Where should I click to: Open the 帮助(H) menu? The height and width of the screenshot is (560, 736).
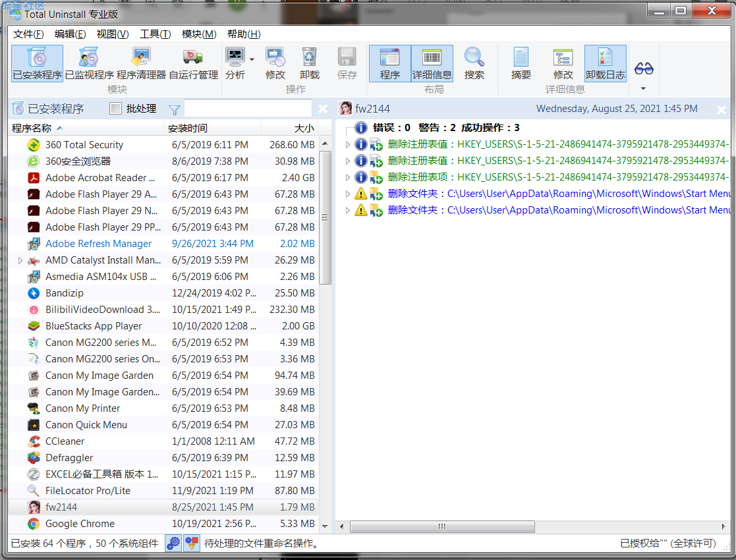pos(244,34)
